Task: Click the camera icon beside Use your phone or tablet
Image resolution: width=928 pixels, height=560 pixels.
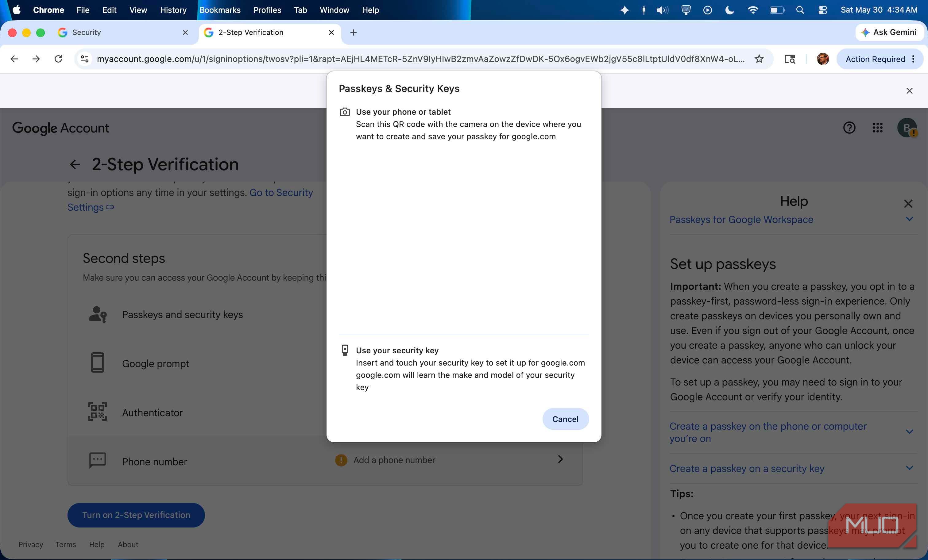Action: coord(345,112)
